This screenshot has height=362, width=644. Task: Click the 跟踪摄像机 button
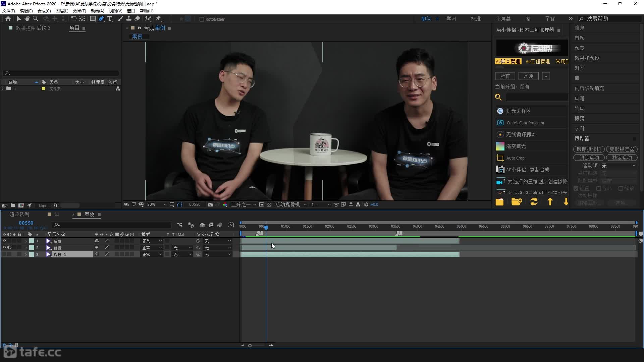[589, 149]
